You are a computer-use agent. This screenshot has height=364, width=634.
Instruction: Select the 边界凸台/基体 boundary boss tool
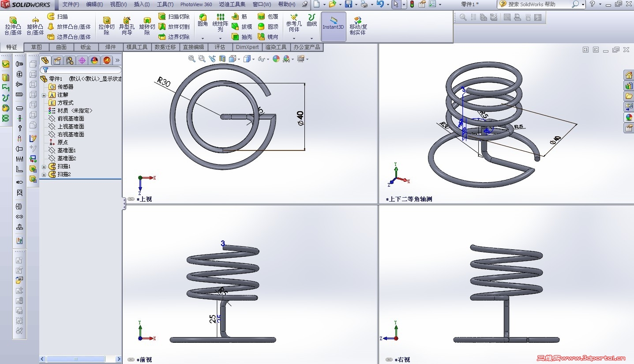tap(69, 37)
